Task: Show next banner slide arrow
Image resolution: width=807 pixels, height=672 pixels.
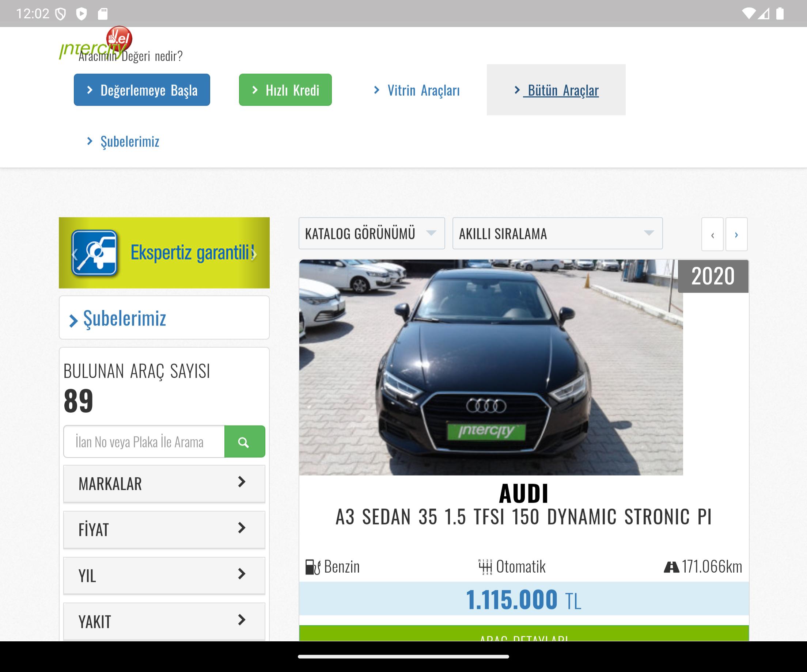Action: pos(254,254)
